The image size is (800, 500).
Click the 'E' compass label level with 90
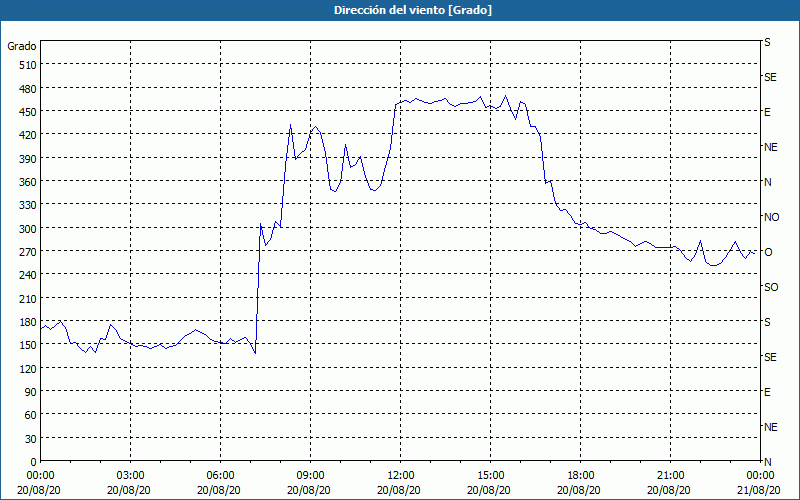(767, 392)
